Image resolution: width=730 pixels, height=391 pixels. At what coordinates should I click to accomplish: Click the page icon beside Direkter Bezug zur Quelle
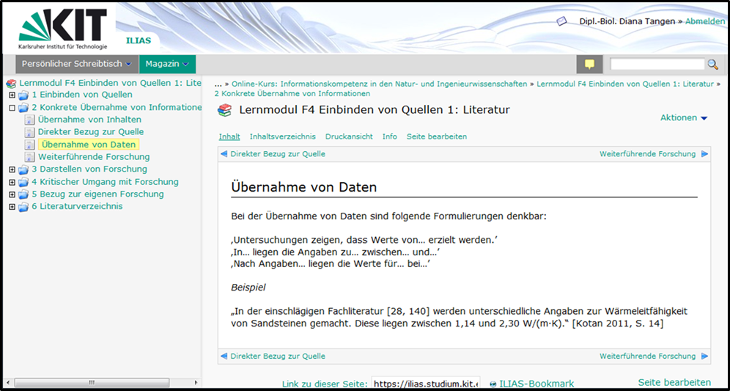click(x=30, y=132)
